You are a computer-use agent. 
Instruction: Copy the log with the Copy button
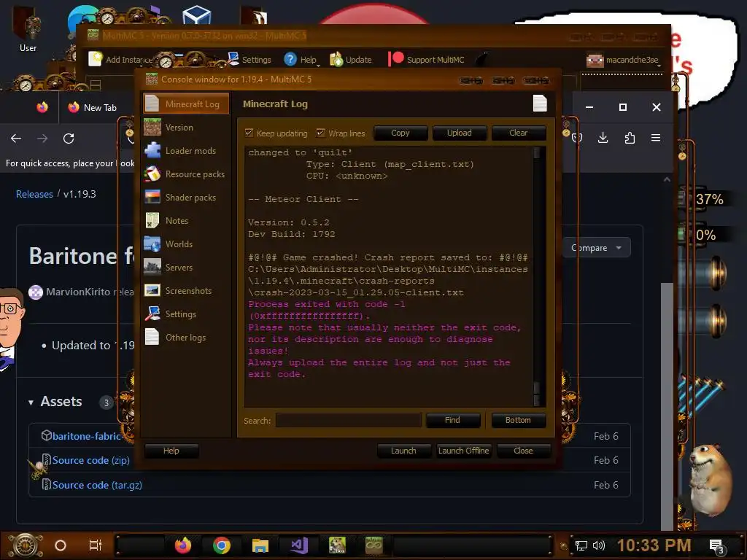click(x=400, y=133)
